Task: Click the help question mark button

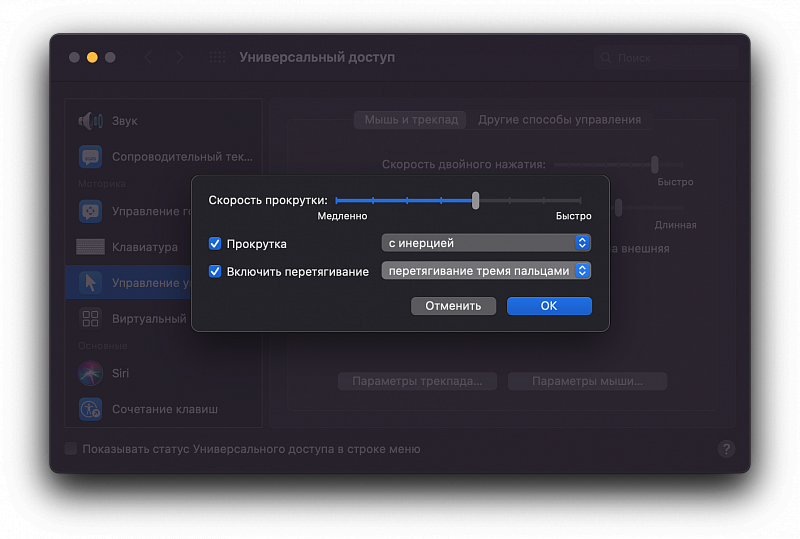Action: [x=727, y=449]
